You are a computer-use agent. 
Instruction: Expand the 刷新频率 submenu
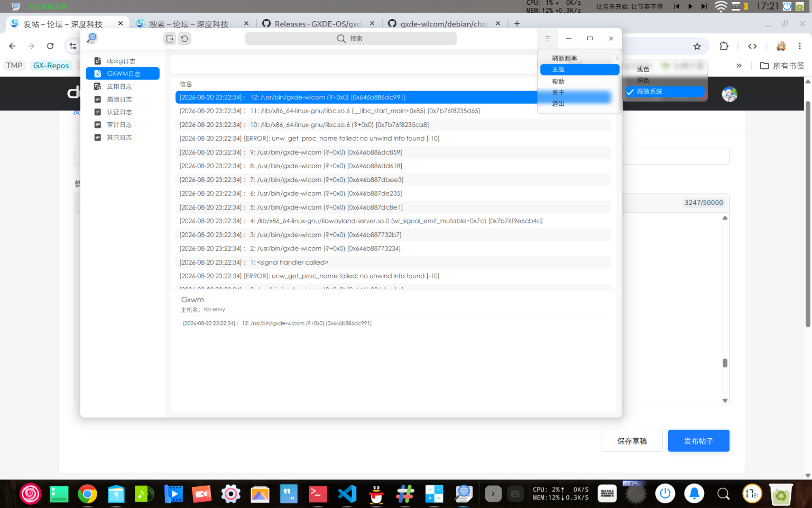tap(579, 58)
